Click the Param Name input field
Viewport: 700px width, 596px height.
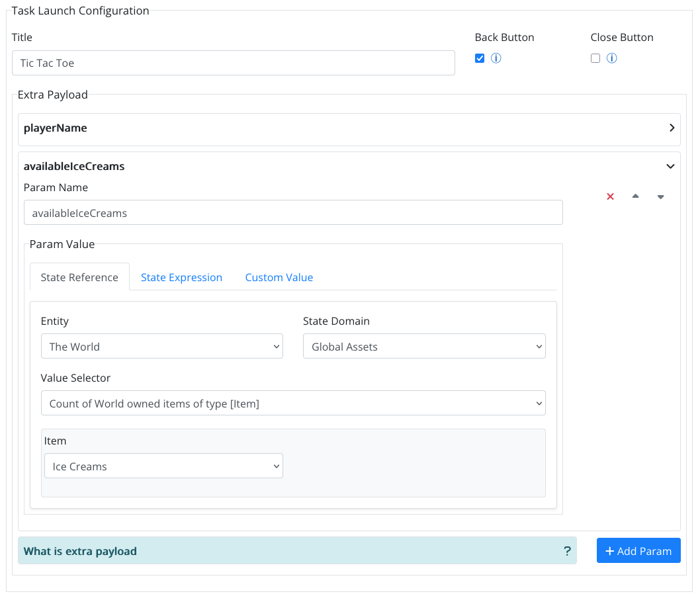(x=292, y=213)
